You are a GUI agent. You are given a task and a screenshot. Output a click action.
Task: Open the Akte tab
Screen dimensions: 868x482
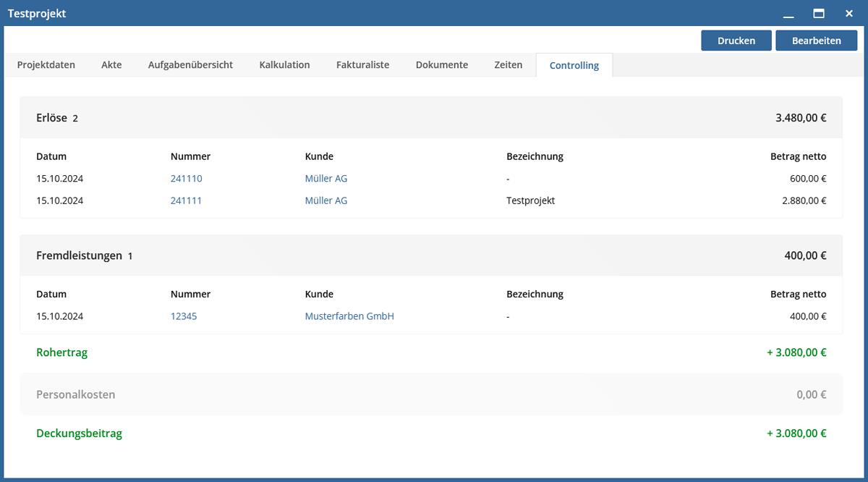(x=111, y=64)
